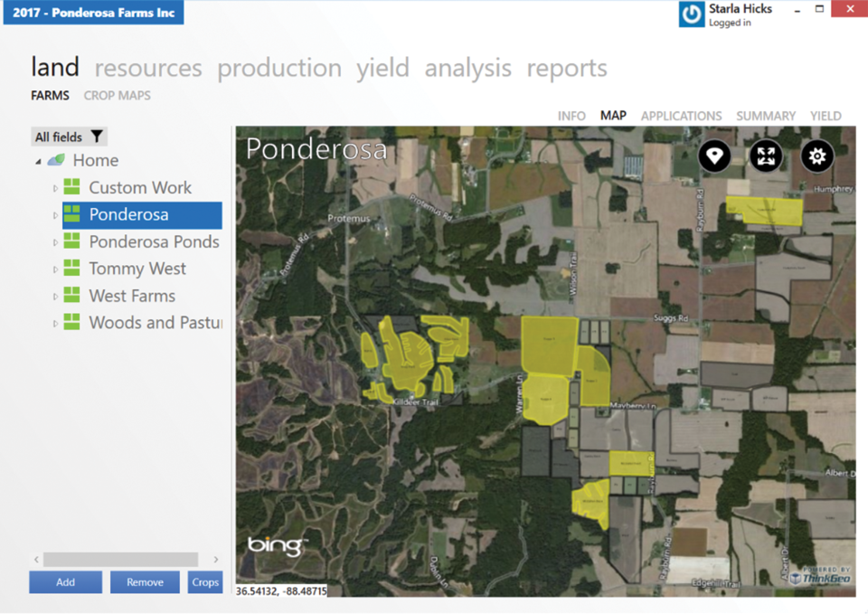Open the analysis menu
The width and height of the screenshot is (868, 614).
(x=467, y=68)
